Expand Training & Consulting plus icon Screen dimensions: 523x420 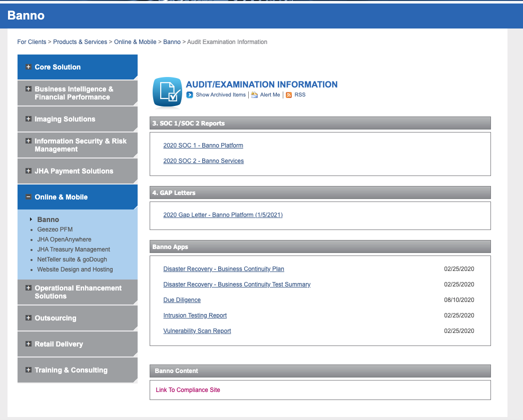pos(29,370)
